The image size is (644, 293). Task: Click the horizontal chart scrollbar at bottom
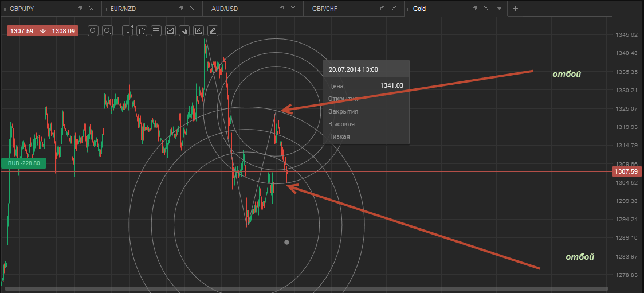pos(304,288)
